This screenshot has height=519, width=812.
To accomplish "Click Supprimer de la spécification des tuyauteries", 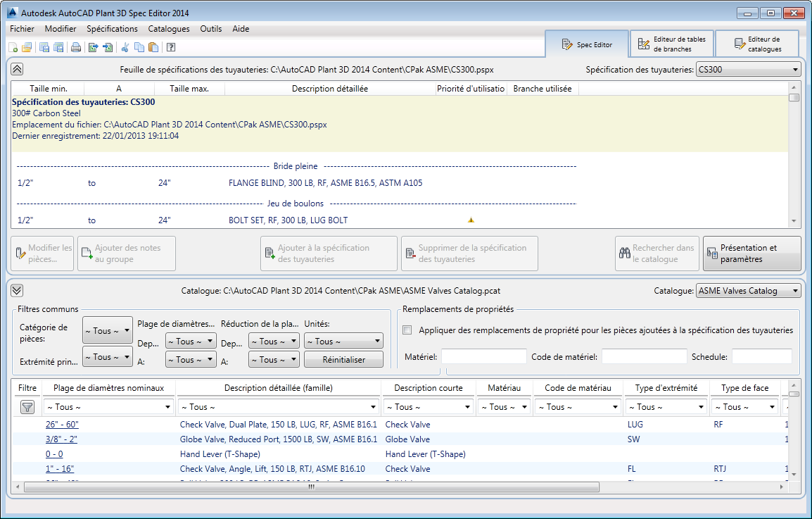I will pos(470,254).
